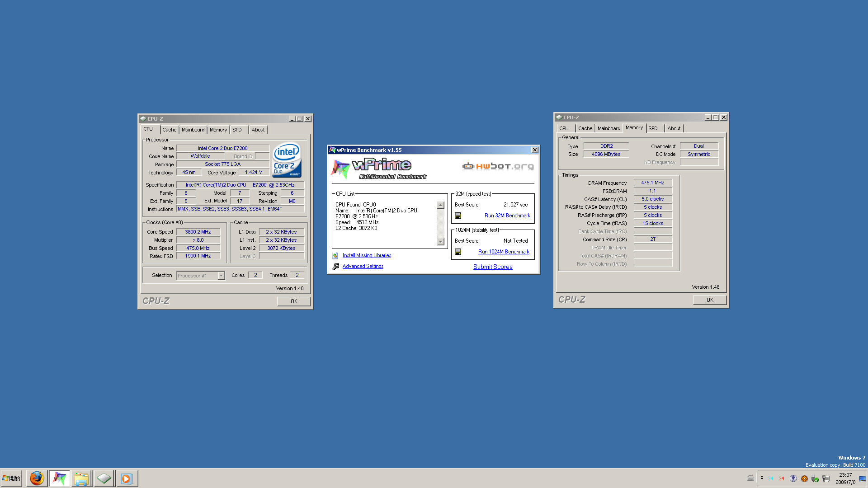Click the Core Voltage 1.424 V field
The width and height of the screenshot is (868, 488).
coord(254,173)
